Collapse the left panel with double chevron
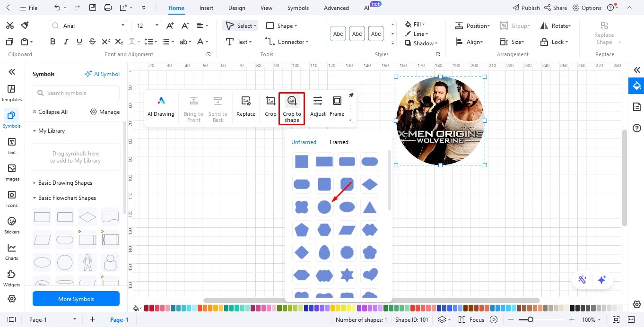The width and height of the screenshot is (644, 327). point(12,72)
